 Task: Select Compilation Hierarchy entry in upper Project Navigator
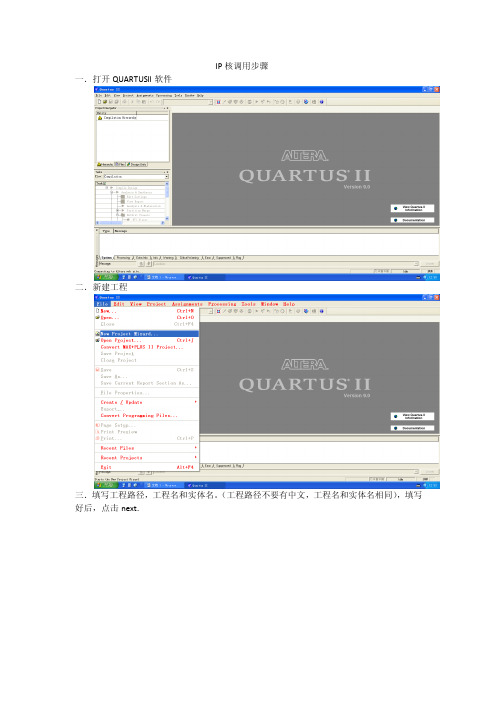(118, 118)
